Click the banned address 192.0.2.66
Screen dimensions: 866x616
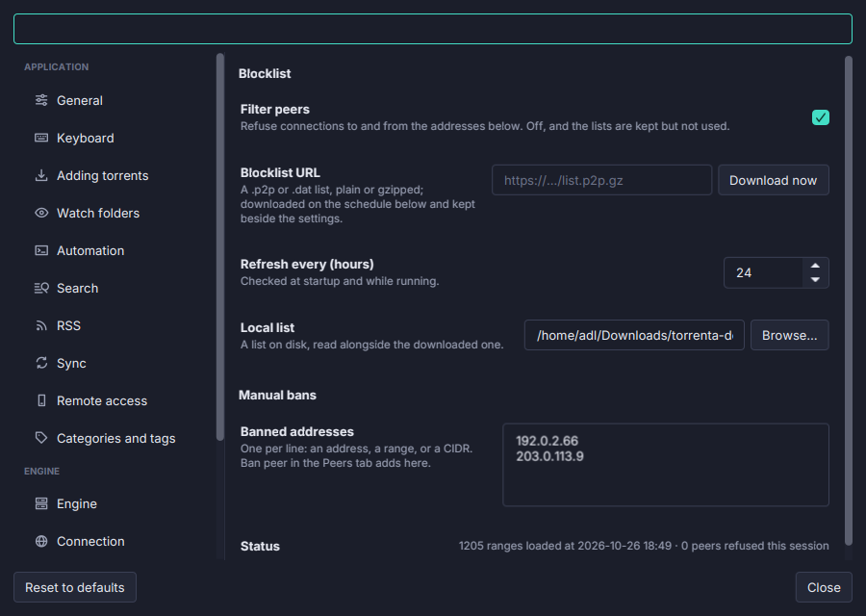point(547,441)
